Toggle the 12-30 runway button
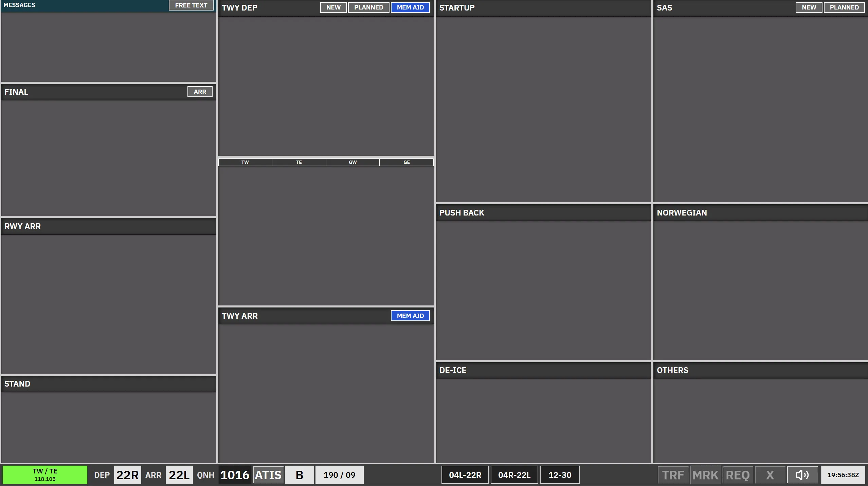Image resolution: width=868 pixels, height=486 pixels. click(x=560, y=475)
